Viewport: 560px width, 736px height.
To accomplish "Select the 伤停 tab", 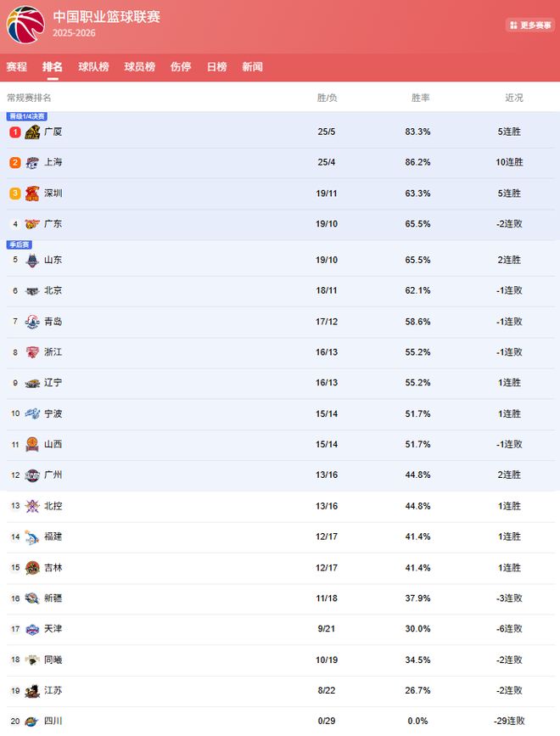I will pos(180,67).
